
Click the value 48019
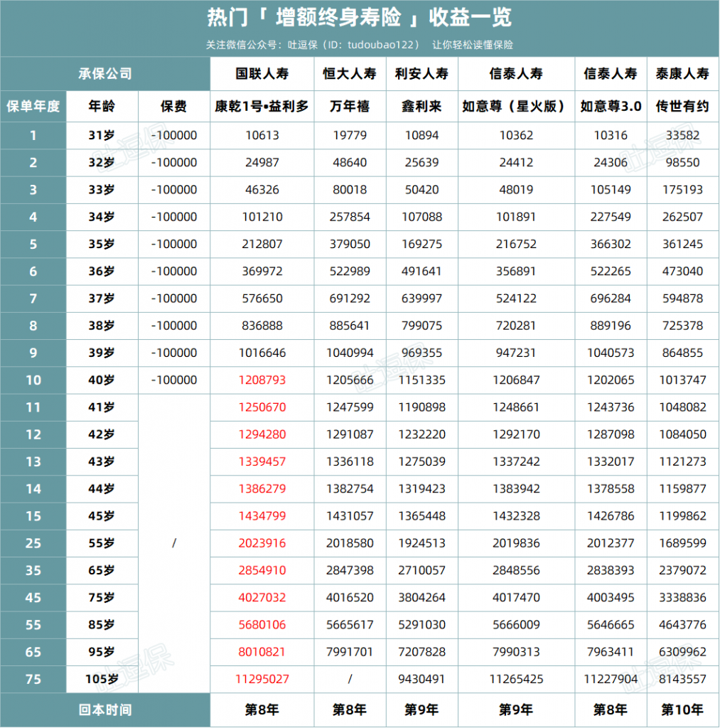pos(516,189)
